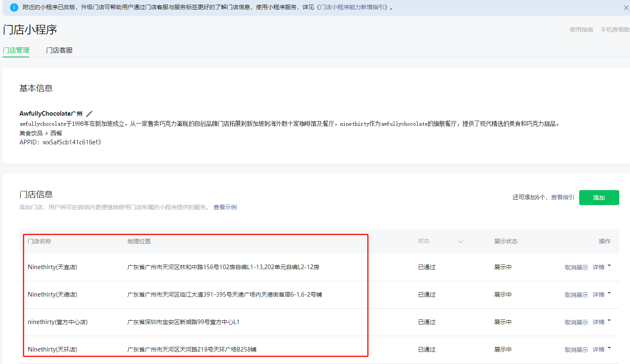The image size is (630, 364).
Task: Expand the more-actions arrow for Ninethirty(天宜店)
Action: pyautogui.click(x=609, y=266)
